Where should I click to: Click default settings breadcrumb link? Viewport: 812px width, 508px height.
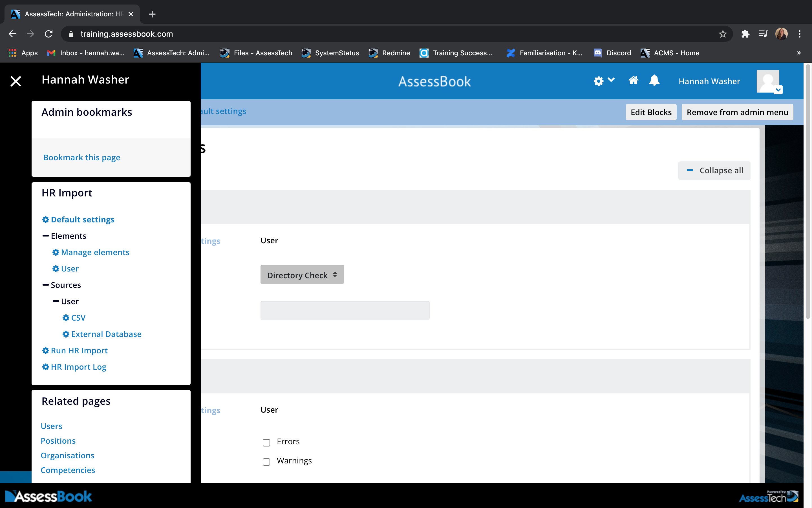pyautogui.click(x=224, y=111)
